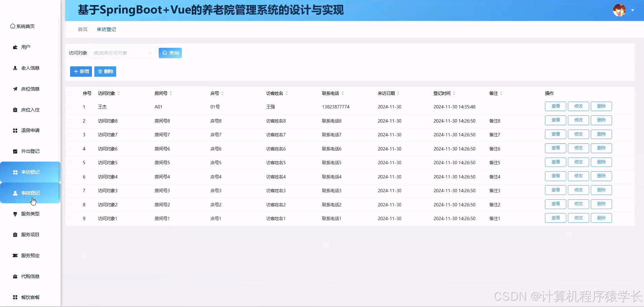Sort by 访问对象 column arrows

[x=119, y=93]
